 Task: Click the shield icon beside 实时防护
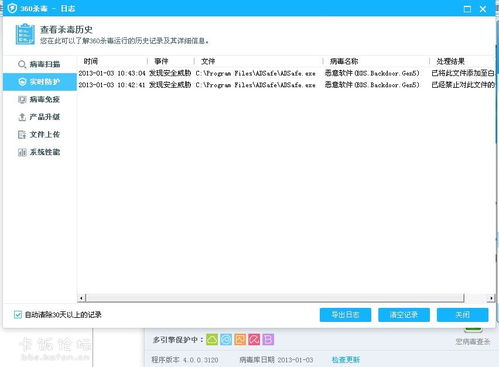coord(22,82)
